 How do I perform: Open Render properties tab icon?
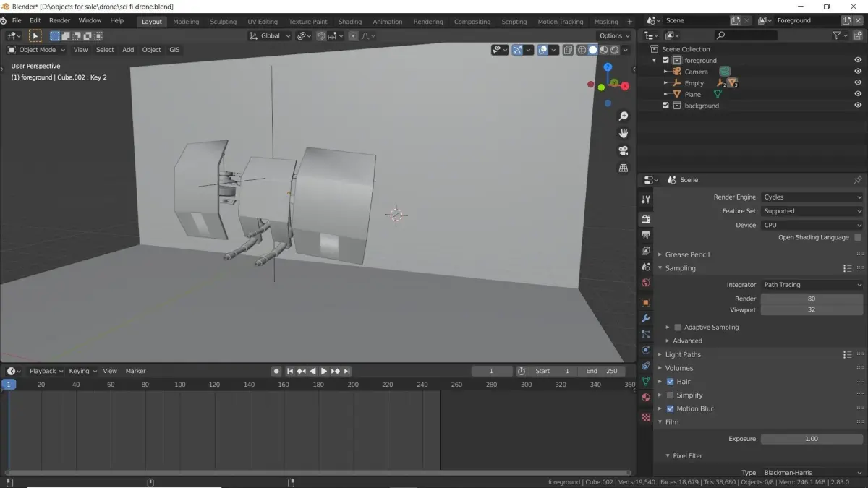[x=646, y=218]
